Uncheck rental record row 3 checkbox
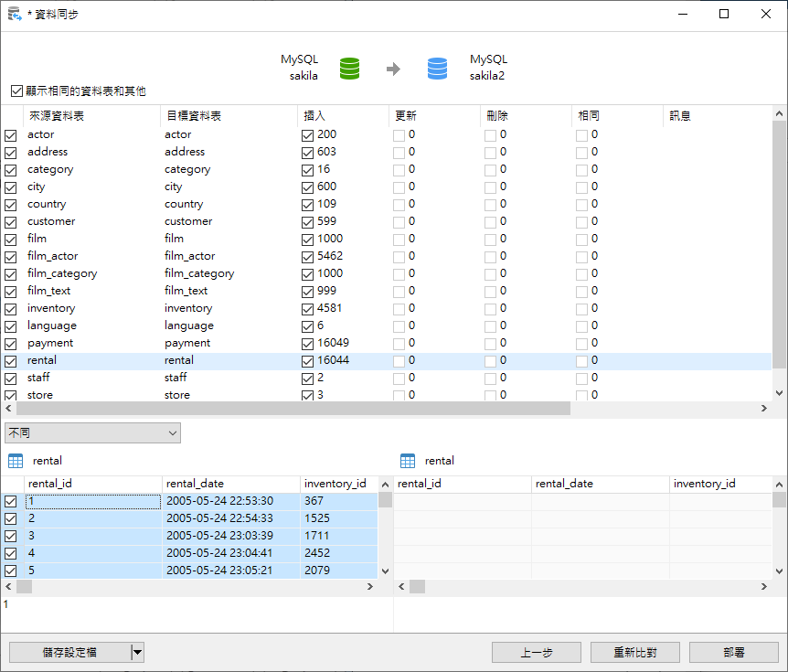 point(11,536)
